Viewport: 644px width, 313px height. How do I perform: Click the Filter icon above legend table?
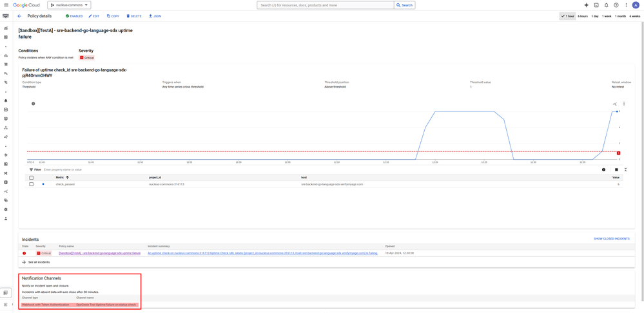[31, 169]
